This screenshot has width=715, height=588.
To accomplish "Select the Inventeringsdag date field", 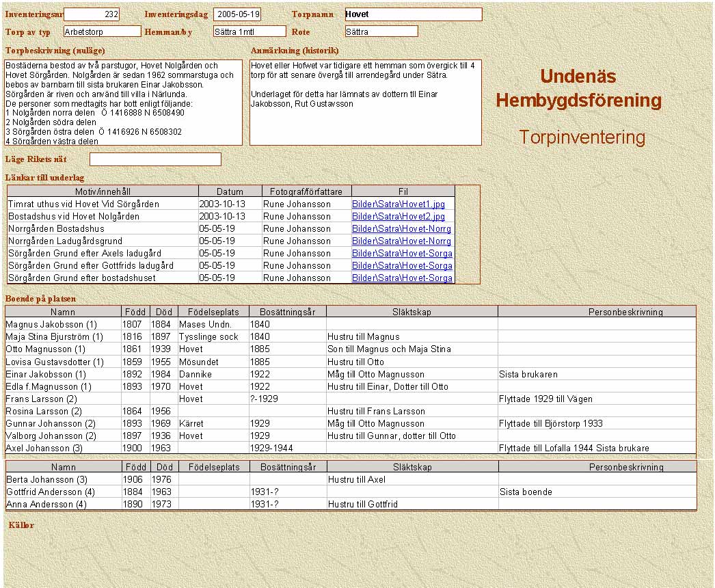I will [237, 14].
